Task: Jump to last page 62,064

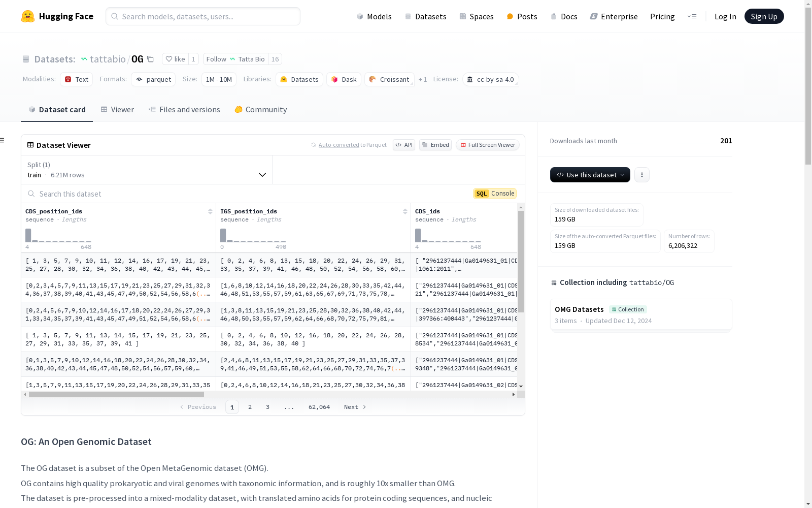Action: 319,407
